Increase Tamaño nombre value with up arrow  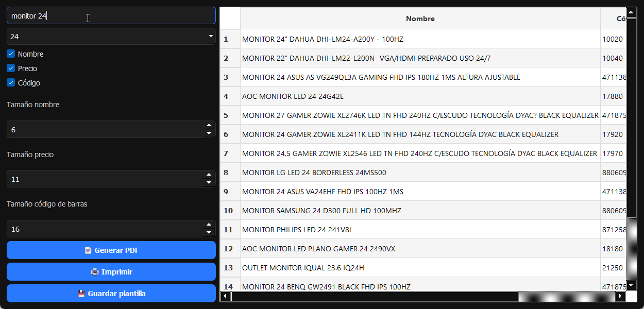point(209,125)
